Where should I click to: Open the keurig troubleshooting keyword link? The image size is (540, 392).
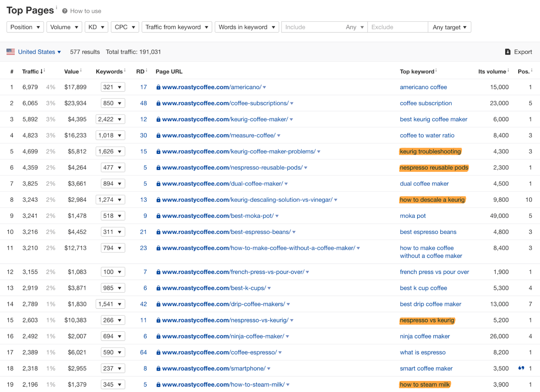[x=430, y=152]
